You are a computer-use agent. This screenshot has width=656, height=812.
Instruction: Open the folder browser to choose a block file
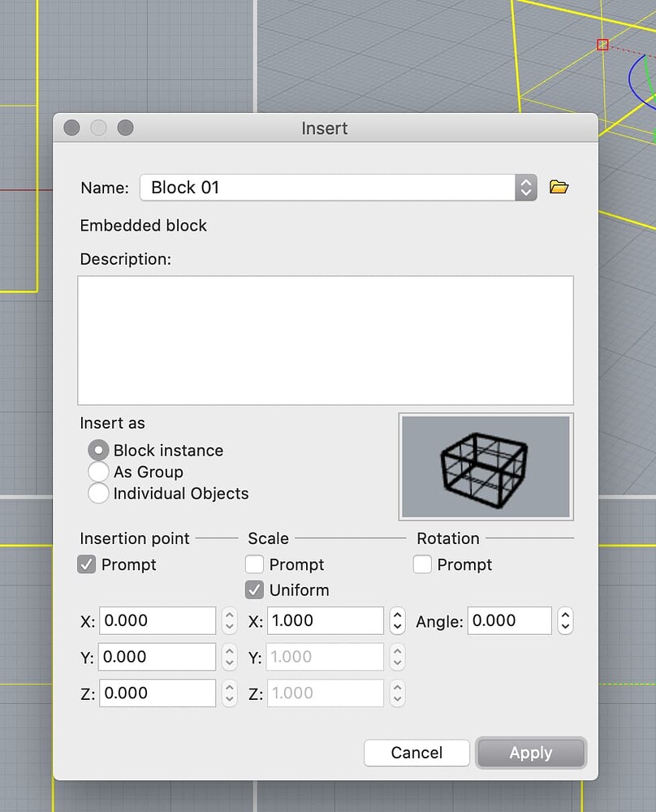pyautogui.click(x=559, y=187)
